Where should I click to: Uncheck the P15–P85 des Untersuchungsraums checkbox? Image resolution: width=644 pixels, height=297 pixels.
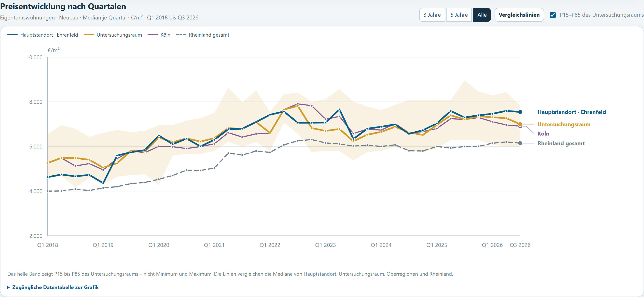click(x=552, y=15)
